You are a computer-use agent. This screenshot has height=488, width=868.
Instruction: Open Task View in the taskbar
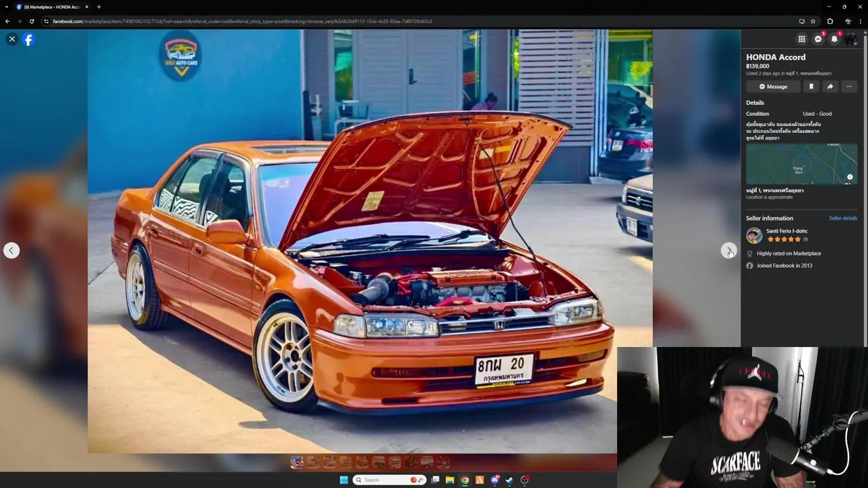[x=435, y=480]
